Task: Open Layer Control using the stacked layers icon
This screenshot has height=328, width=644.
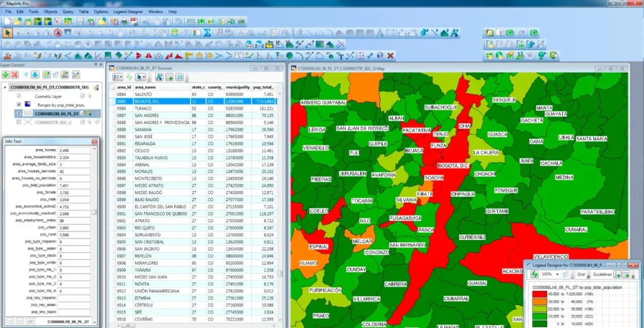Action: (x=175, y=33)
